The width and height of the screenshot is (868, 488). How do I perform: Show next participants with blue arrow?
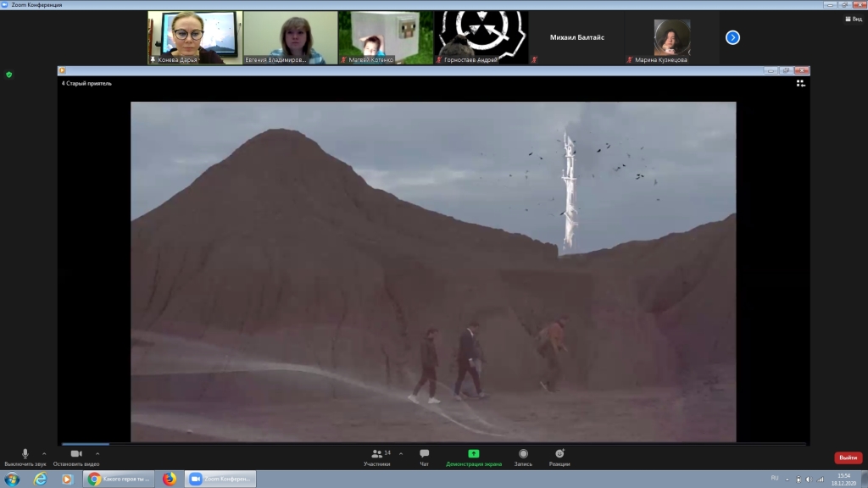coord(732,37)
